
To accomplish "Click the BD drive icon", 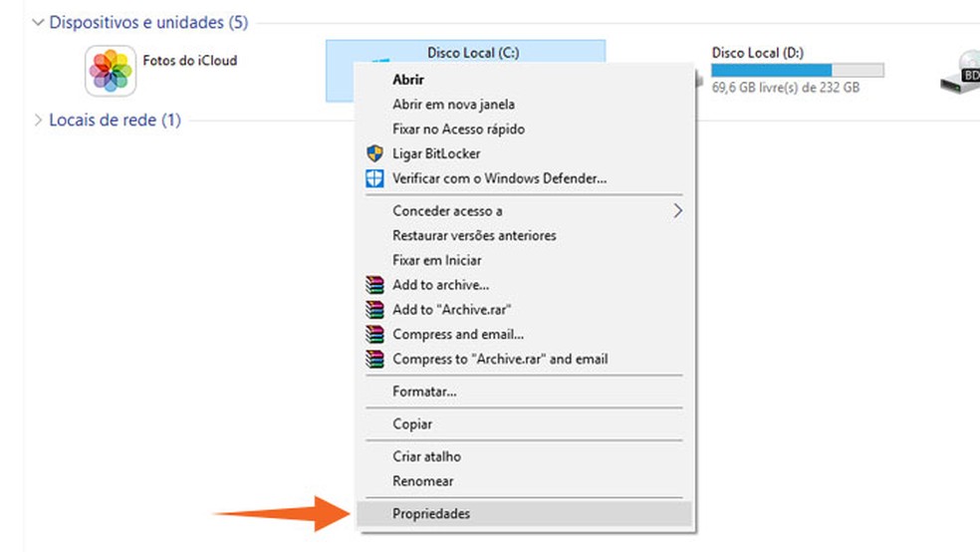I will [960, 74].
